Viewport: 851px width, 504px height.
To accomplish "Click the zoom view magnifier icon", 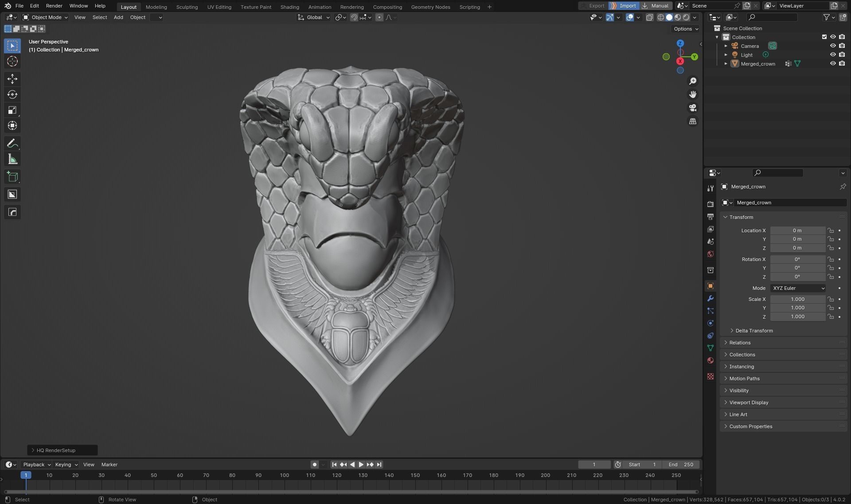I will (x=693, y=81).
